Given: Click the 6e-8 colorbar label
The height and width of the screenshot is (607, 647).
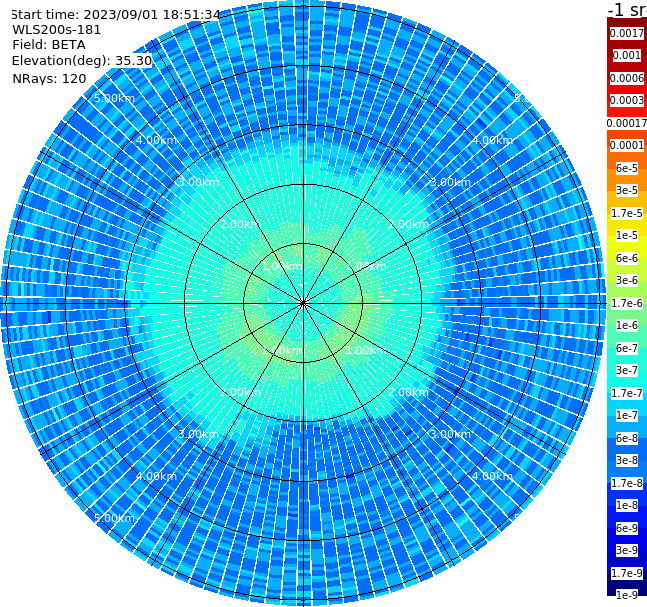Looking at the screenshot, I should (x=627, y=438).
